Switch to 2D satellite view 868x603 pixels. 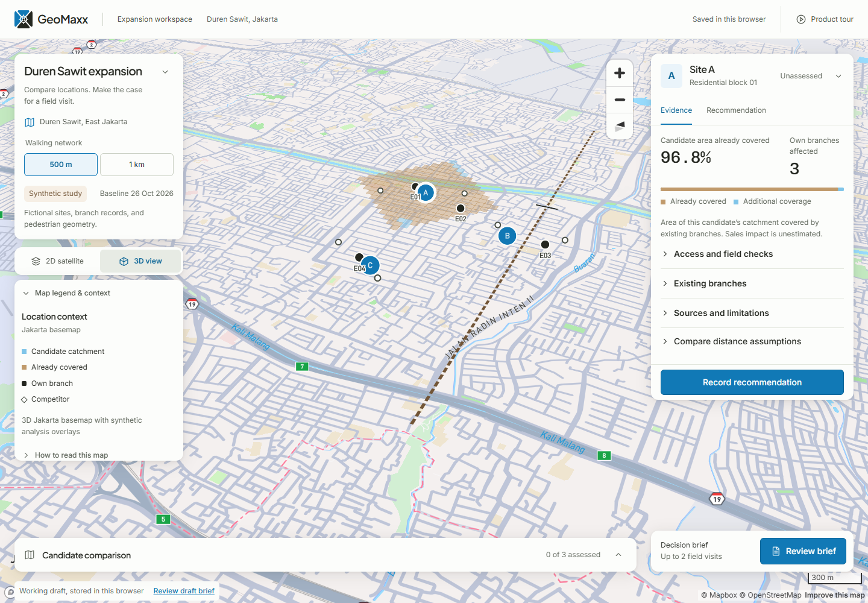point(58,261)
